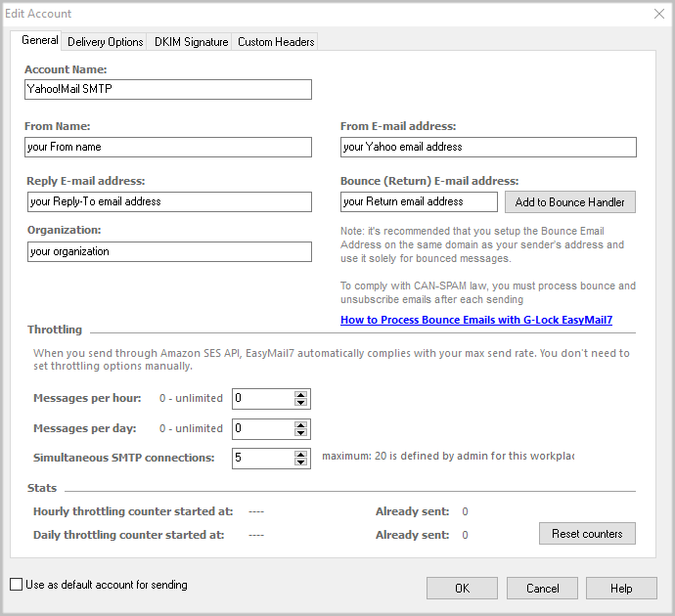Click the Amazon SES API throttling note
Screen dimensions: 675x616
pos(332,359)
